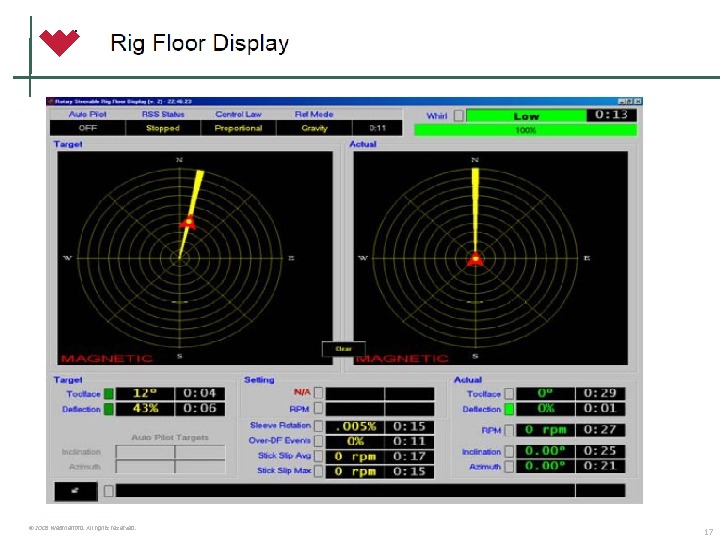This screenshot has height=540, width=720.
Task: Click the Actual Inclination 0.00° value
Action: coord(546,451)
